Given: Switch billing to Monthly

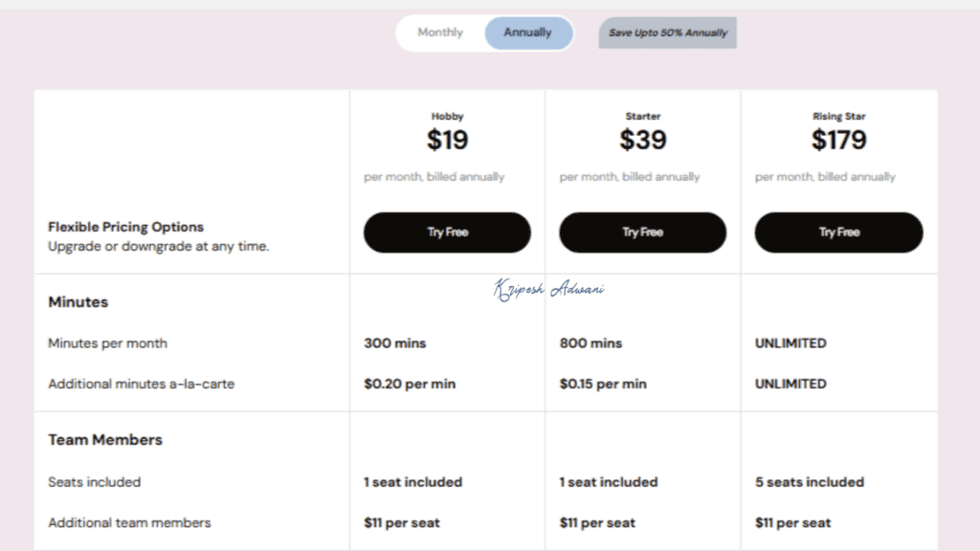Looking at the screenshot, I should pyautogui.click(x=439, y=32).
